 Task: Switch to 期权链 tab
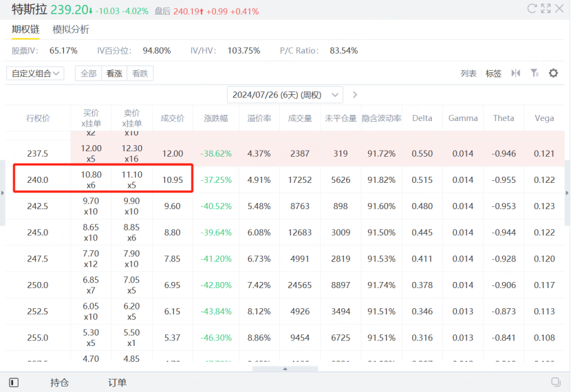tap(25, 30)
